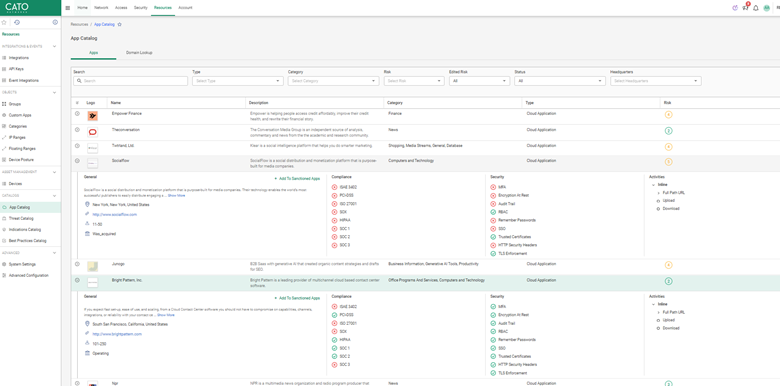Open the green user avatar
780x386 pixels.
coord(767,8)
